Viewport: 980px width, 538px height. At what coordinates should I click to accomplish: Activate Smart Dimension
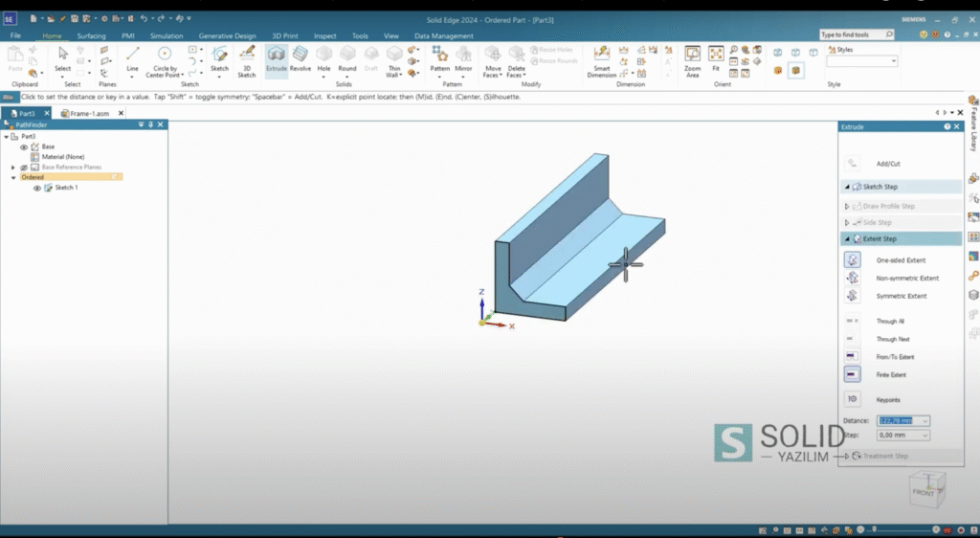pyautogui.click(x=602, y=60)
